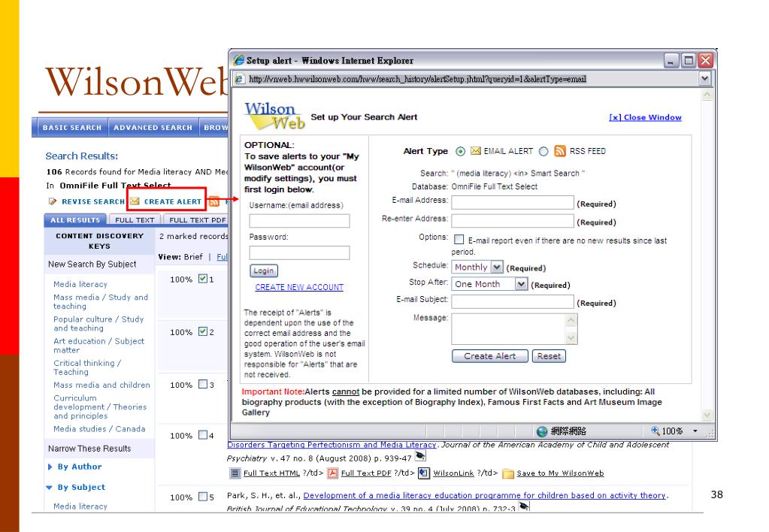Minimize the Setup alert window
Viewport: 769px width, 532px height.
671,60
